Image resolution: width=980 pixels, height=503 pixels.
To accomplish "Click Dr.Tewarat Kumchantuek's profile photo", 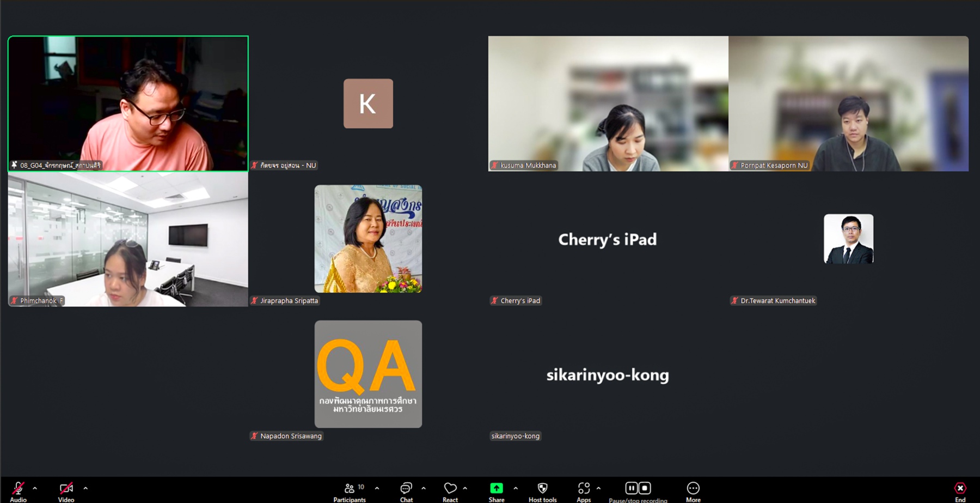I will click(x=848, y=239).
